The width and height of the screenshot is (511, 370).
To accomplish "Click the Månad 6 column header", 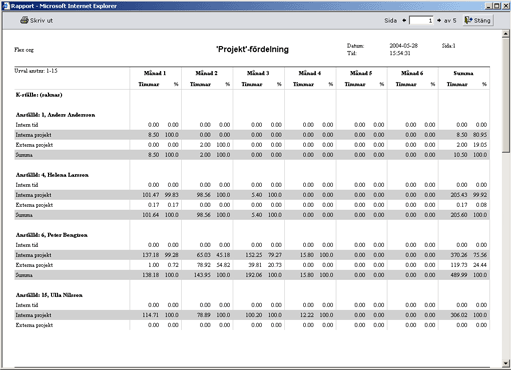I will [412, 73].
